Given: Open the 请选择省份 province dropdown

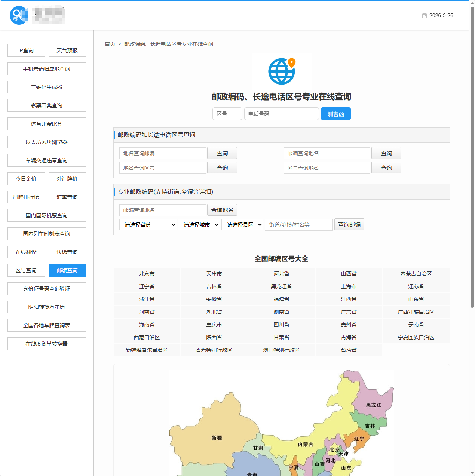Looking at the screenshot, I should pos(148,224).
